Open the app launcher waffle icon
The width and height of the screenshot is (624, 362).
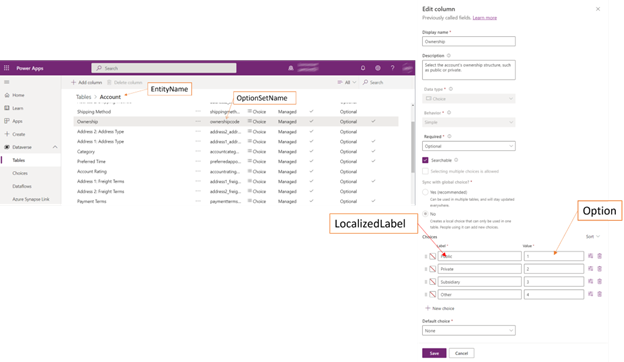pos(6,68)
